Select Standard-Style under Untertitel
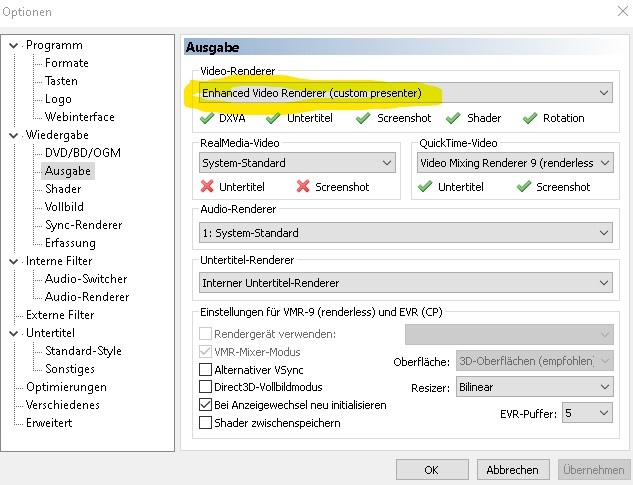The height and width of the screenshot is (485, 633). pyautogui.click(x=83, y=351)
